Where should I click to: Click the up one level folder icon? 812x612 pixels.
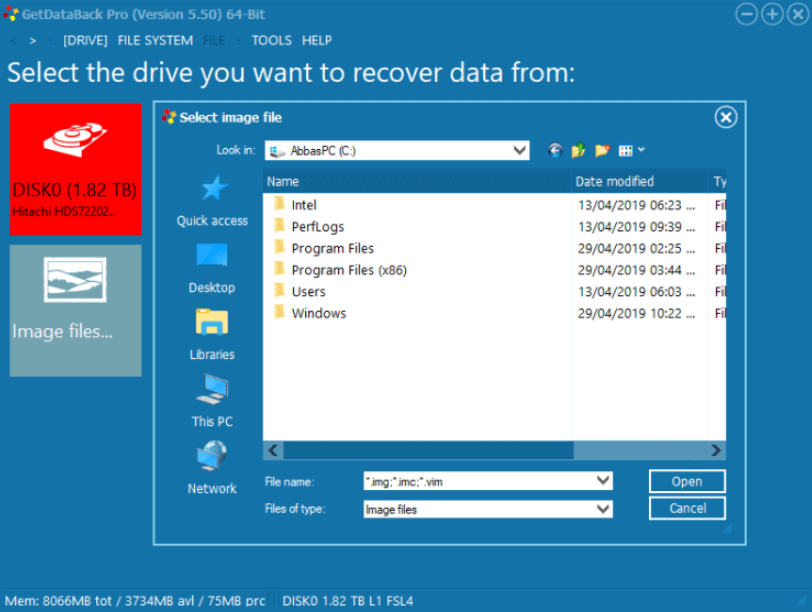578,151
